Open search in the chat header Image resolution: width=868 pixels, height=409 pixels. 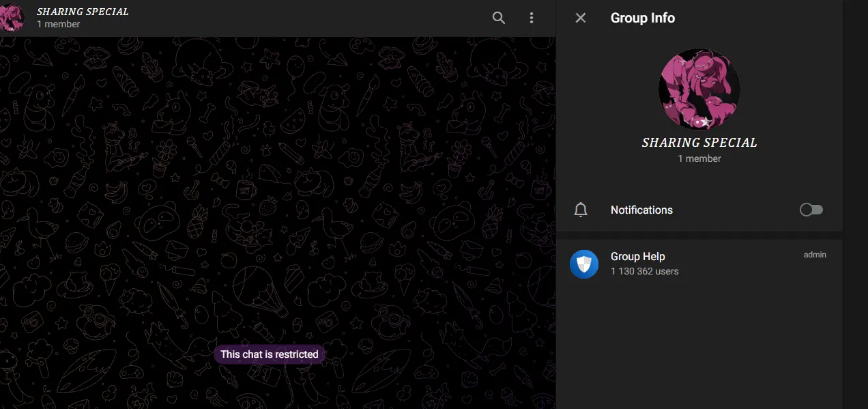(x=499, y=18)
